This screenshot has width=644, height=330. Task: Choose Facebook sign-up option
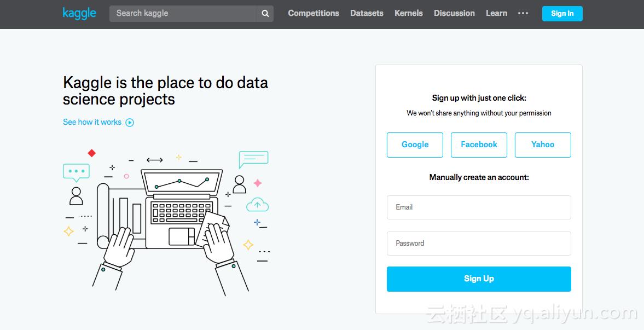click(x=479, y=145)
